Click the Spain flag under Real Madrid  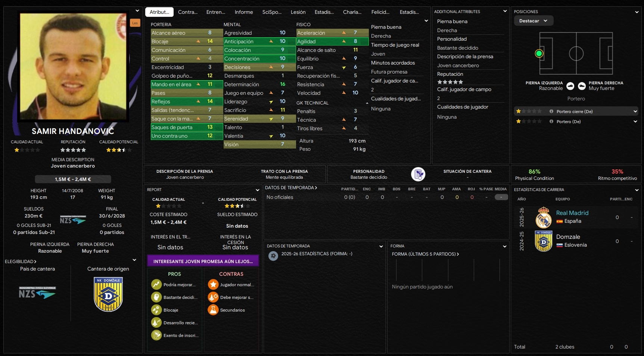560,221
